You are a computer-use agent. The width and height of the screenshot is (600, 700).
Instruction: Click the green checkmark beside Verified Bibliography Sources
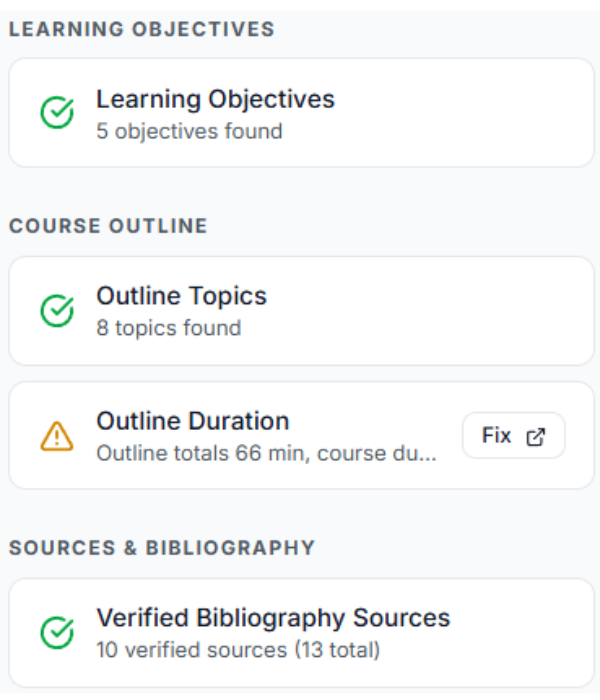pyautogui.click(x=57, y=632)
